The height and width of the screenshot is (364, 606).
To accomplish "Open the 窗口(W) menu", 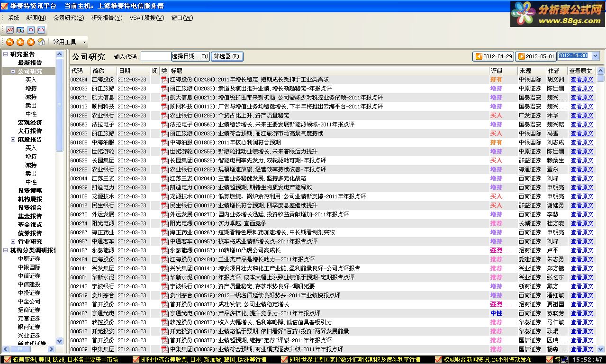I will 182,18.
